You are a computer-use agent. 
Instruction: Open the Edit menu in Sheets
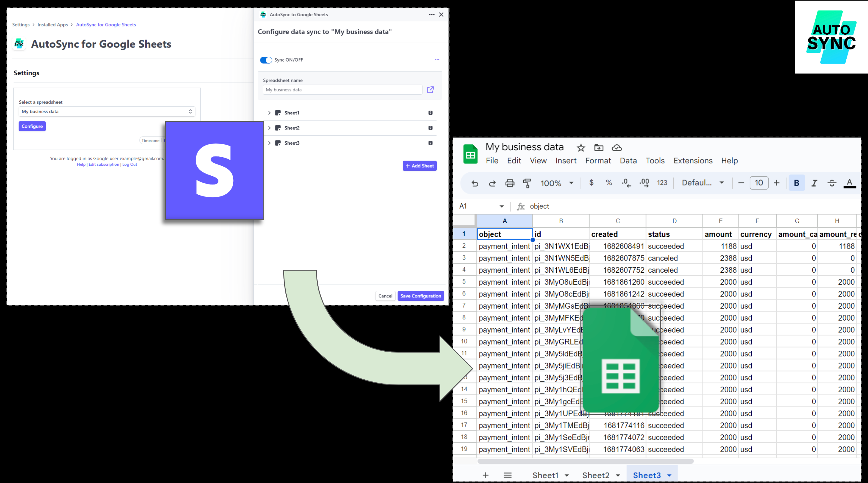point(514,161)
